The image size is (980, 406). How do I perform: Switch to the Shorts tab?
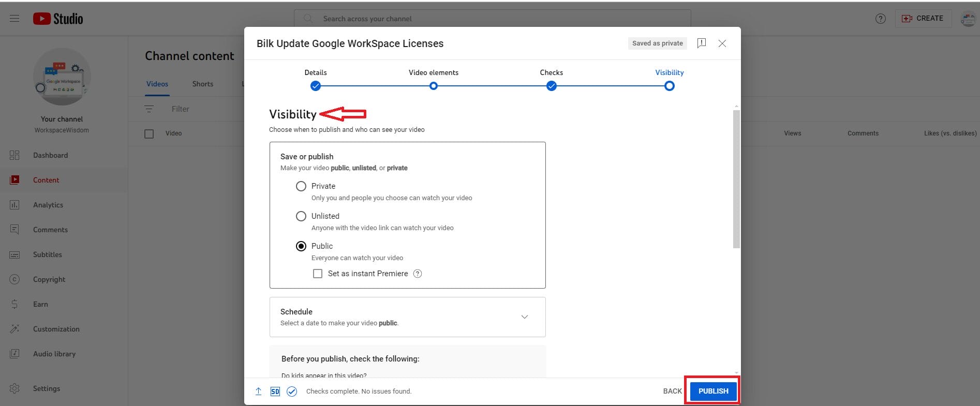click(202, 84)
